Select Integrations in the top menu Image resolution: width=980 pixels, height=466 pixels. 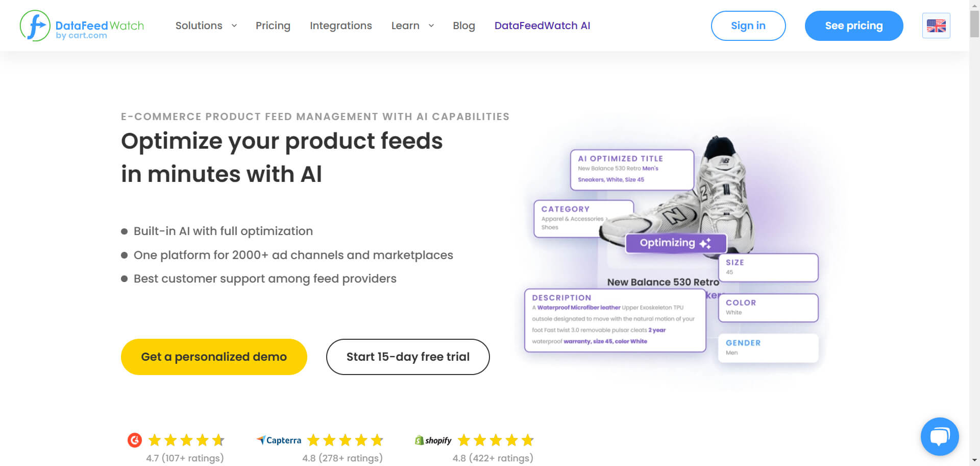pos(340,26)
